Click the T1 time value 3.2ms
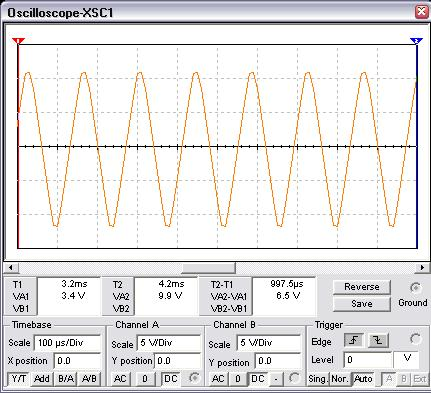This screenshot has width=431, height=393. pyautogui.click(x=74, y=284)
